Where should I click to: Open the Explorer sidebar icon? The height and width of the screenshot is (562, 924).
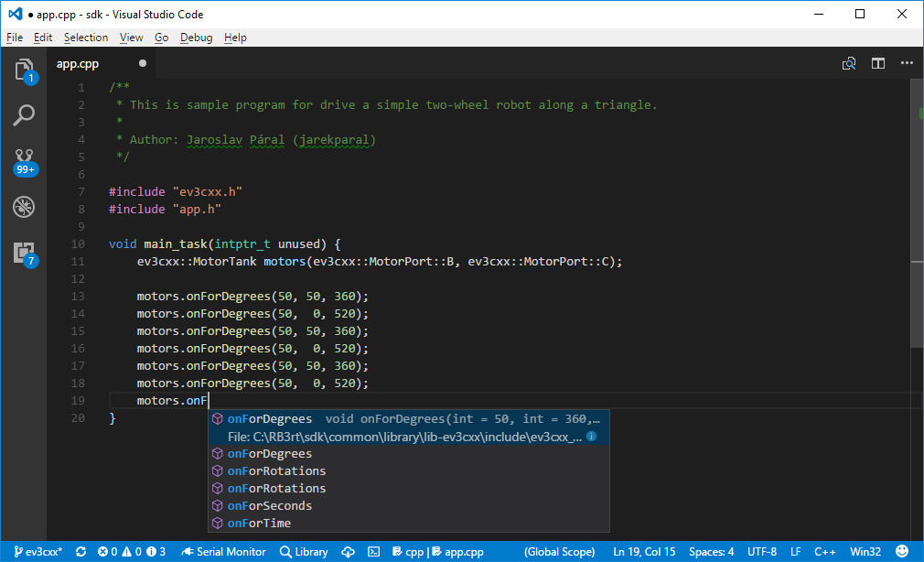pyautogui.click(x=24, y=70)
